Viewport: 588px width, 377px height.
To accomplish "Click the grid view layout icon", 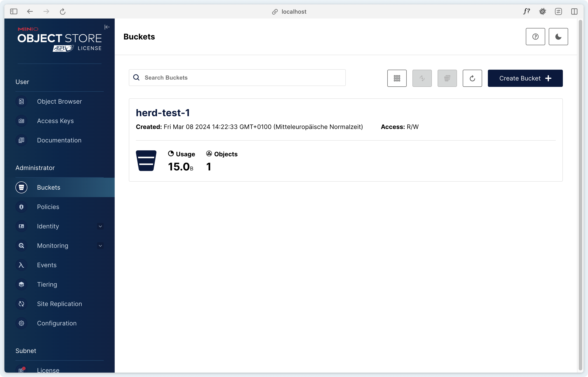I will [x=397, y=78].
